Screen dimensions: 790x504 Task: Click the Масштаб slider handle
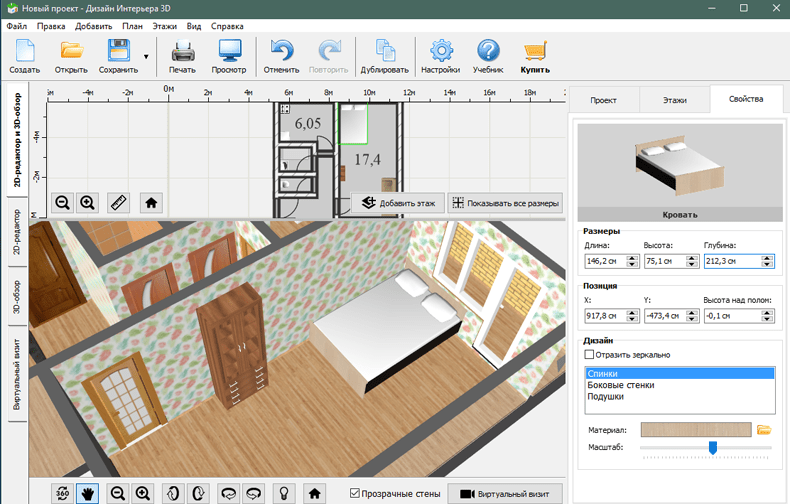tap(712, 447)
